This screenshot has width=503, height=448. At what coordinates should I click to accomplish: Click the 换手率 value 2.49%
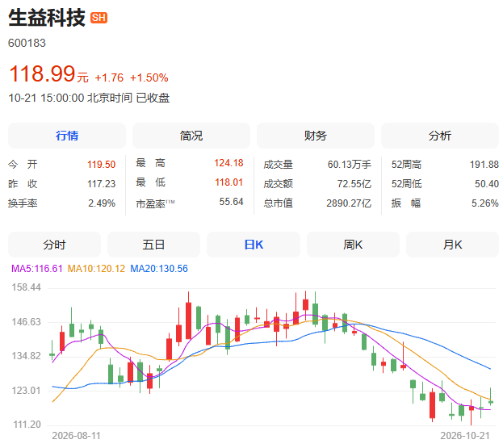pos(102,203)
